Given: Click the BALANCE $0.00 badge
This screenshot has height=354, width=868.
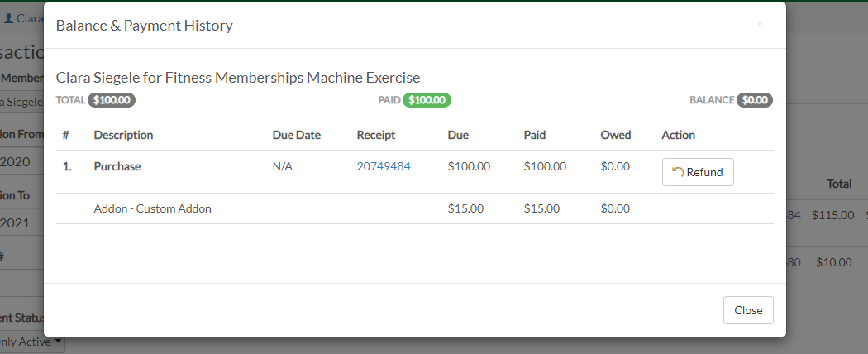Looking at the screenshot, I should coord(755,100).
